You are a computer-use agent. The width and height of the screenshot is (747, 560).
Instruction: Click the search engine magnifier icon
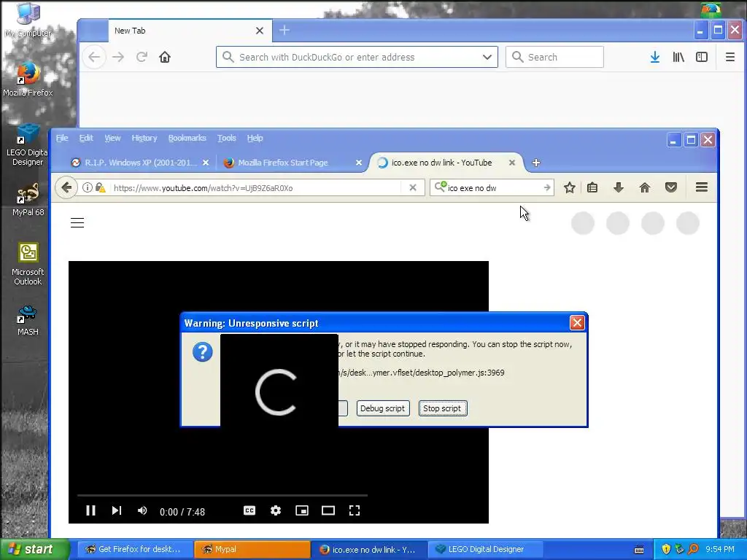point(441,187)
